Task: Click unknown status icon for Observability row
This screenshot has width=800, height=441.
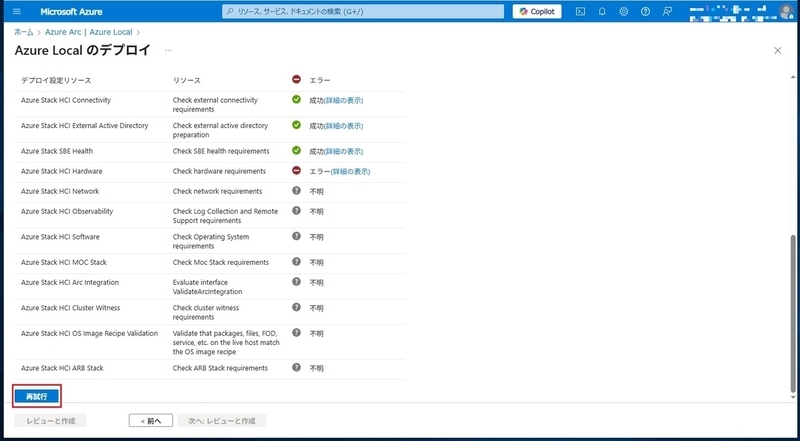Action: click(296, 210)
